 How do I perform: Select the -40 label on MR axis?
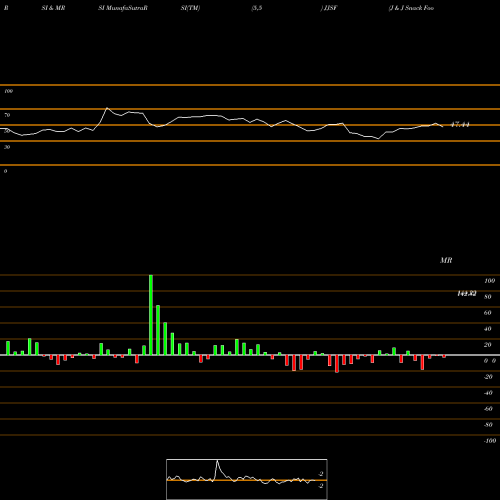coord(488,393)
